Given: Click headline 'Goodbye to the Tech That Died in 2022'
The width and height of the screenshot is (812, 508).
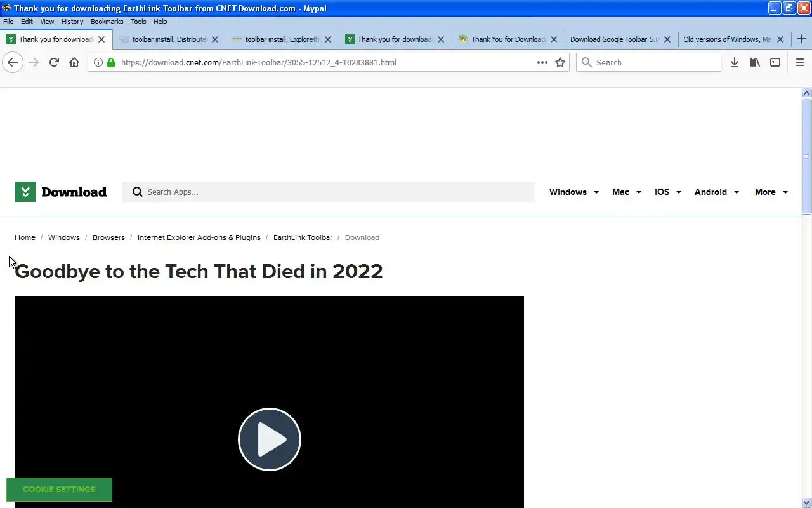Looking at the screenshot, I should point(199,271).
